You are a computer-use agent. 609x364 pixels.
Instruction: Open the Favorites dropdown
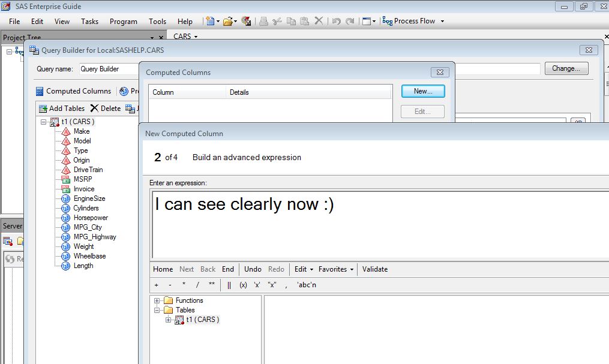[x=337, y=269]
